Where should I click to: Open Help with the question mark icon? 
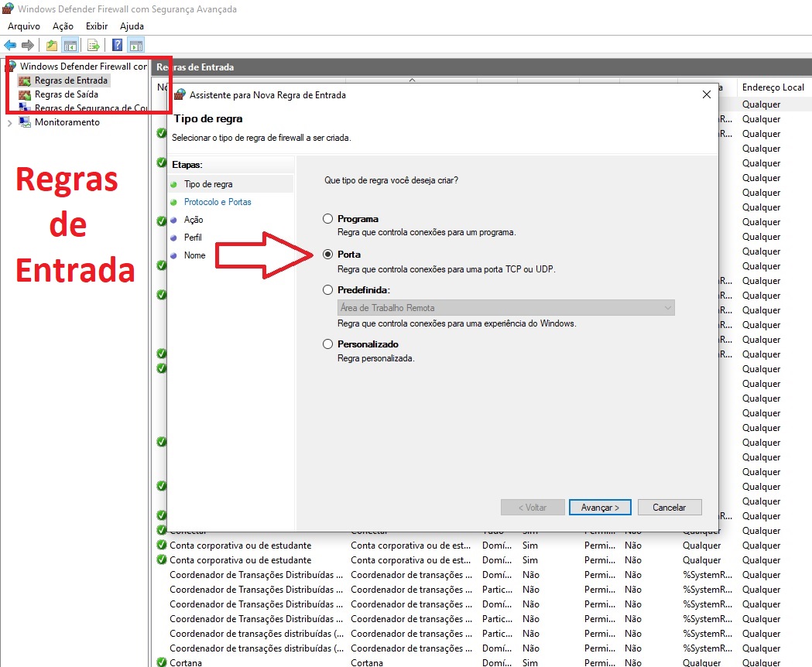tap(118, 45)
